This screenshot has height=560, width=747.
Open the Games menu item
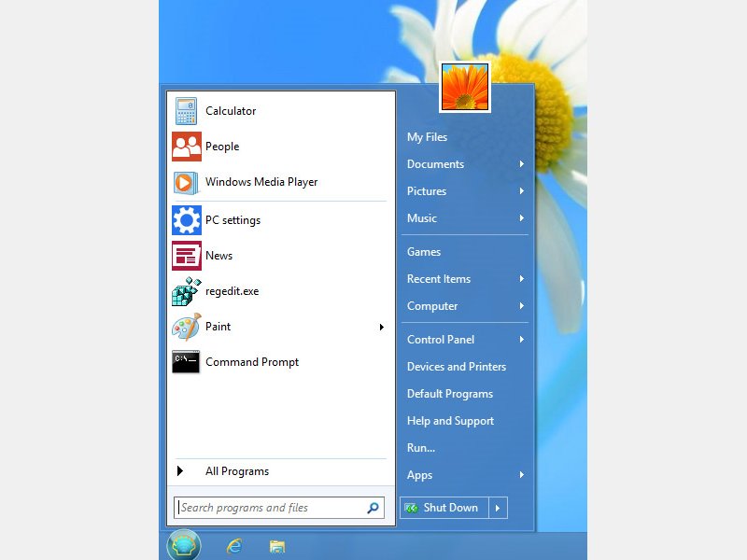[x=424, y=252]
